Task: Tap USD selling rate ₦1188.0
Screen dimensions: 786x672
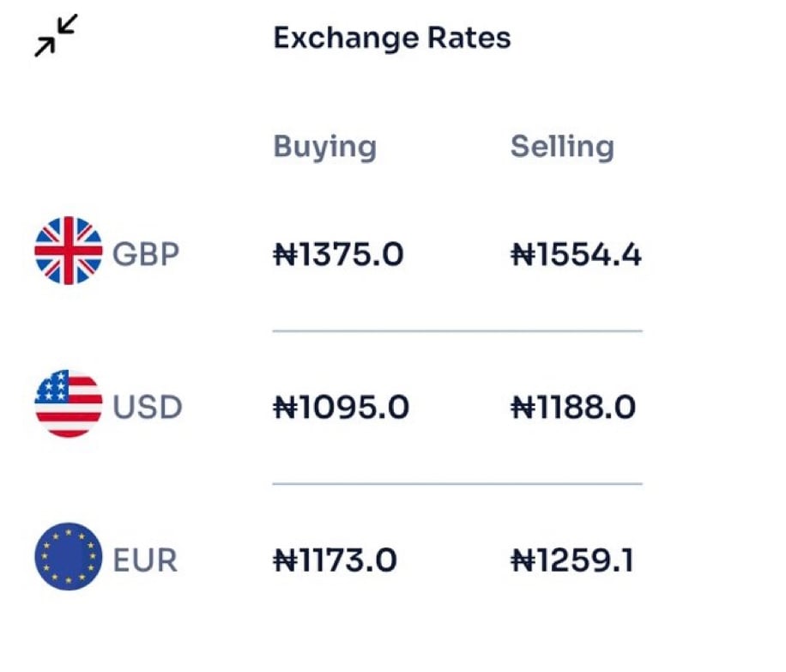Action: tap(573, 408)
